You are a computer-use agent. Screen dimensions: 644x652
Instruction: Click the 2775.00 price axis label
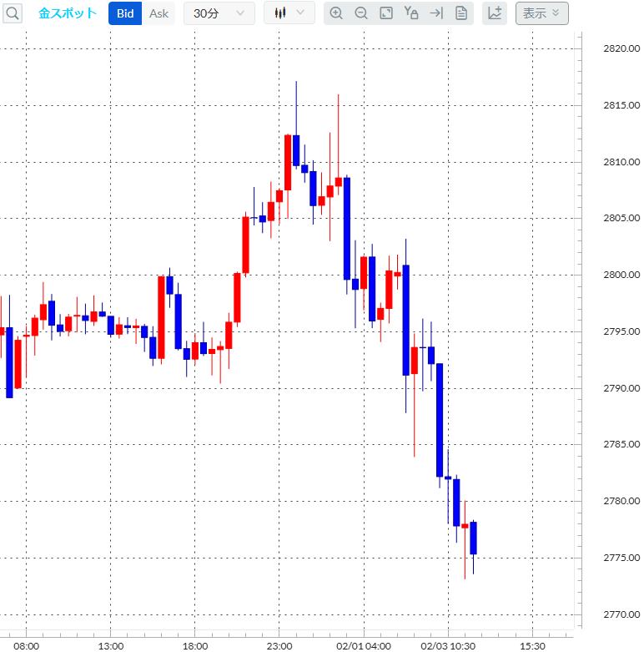(x=621, y=558)
